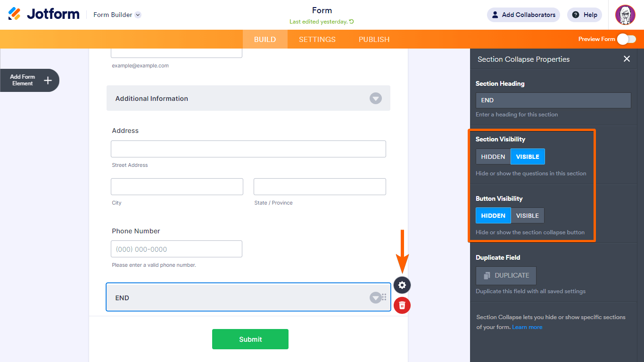Click the Jotform logo
The width and height of the screenshot is (644, 362).
[44, 14]
